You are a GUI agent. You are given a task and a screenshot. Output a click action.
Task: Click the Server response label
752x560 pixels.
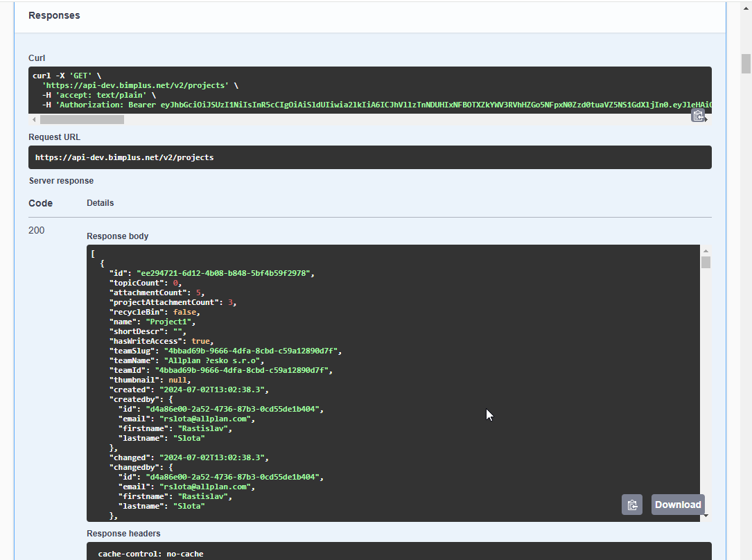click(x=62, y=181)
